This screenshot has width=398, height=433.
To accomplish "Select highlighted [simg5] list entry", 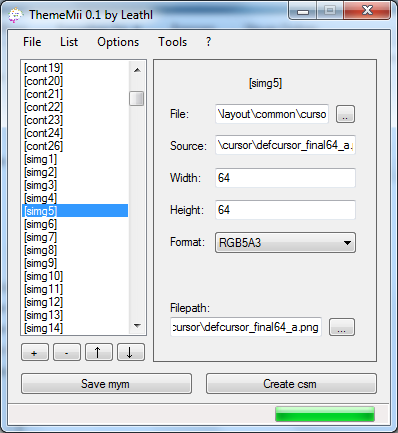I will (75, 211).
